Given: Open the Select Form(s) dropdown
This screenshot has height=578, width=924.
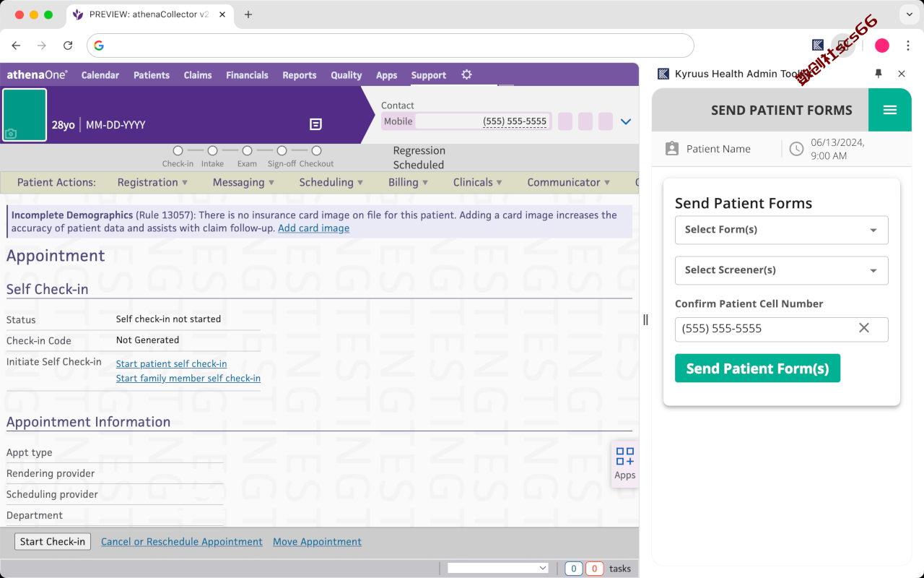Looking at the screenshot, I should point(782,230).
